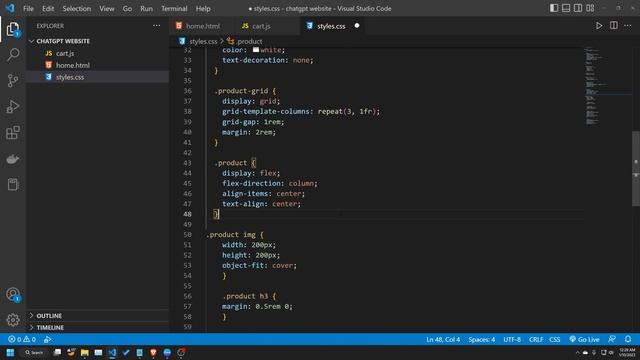Open the Run menu

(146, 9)
